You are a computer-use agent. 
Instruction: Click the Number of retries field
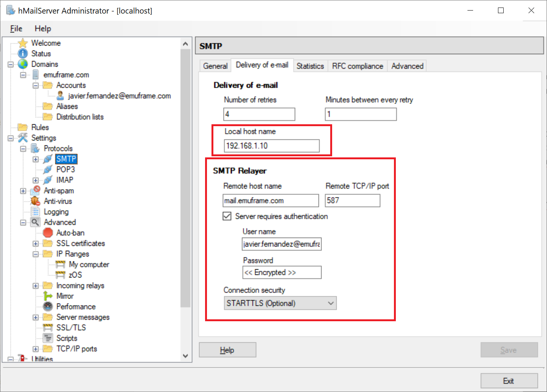coord(259,114)
